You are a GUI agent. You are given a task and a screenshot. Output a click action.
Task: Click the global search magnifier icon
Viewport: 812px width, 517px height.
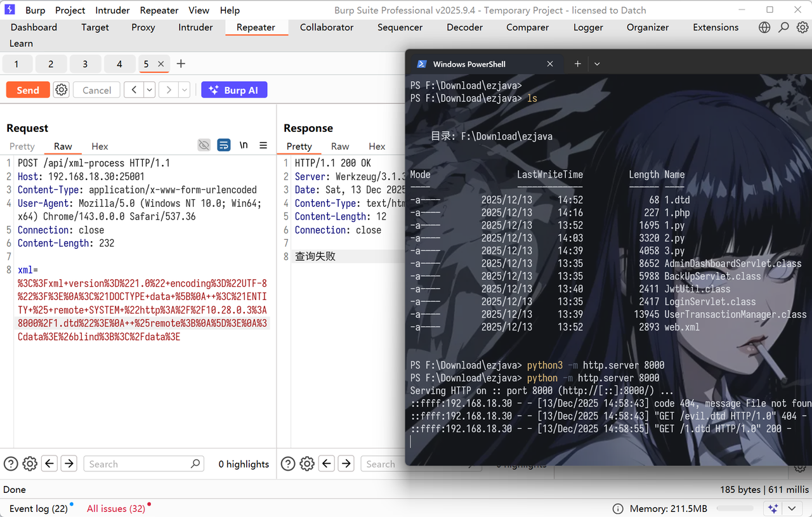pos(784,27)
